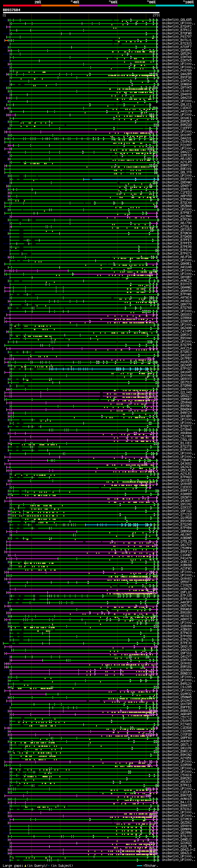Select the UniRef100_A0K9V3 label

point(177,742)
